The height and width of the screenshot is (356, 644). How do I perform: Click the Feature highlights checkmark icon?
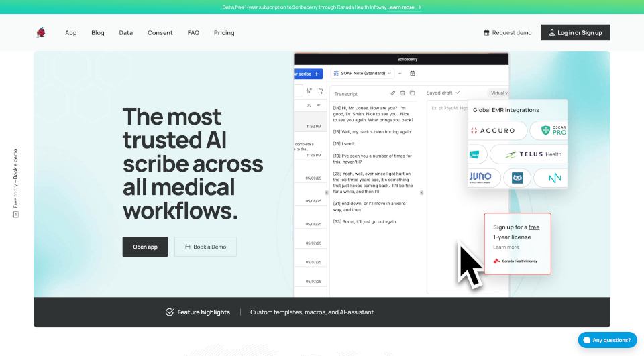170,312
